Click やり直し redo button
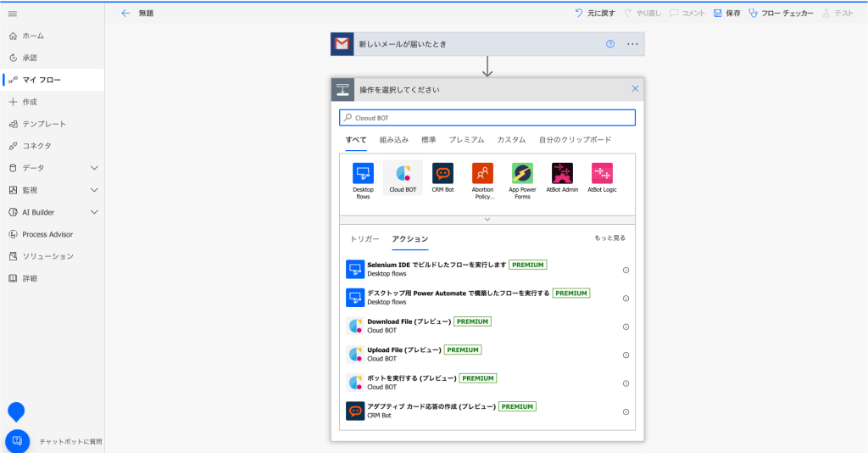The width and height of the screenshot is (868, 453). click(x=643, y=14)
